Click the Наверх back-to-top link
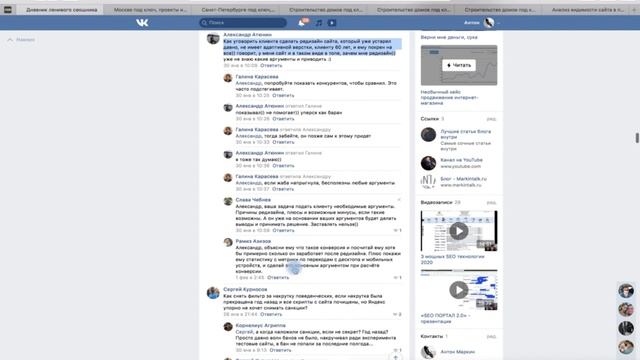The image size is (640, 360). 21,40
